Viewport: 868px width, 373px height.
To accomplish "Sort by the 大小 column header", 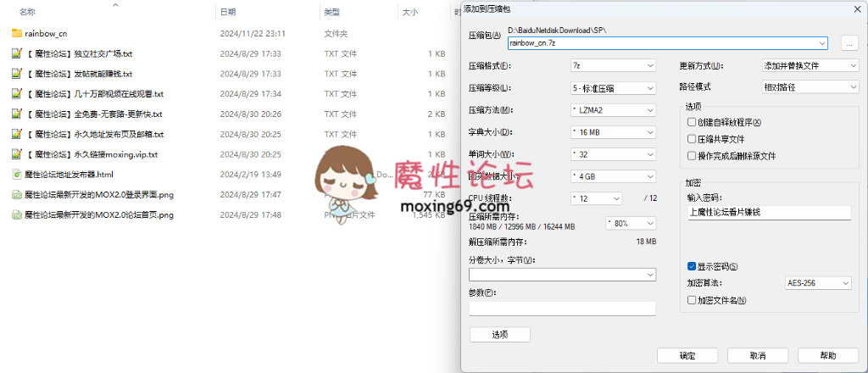I will pyautogui.click(x=409, y=12).
